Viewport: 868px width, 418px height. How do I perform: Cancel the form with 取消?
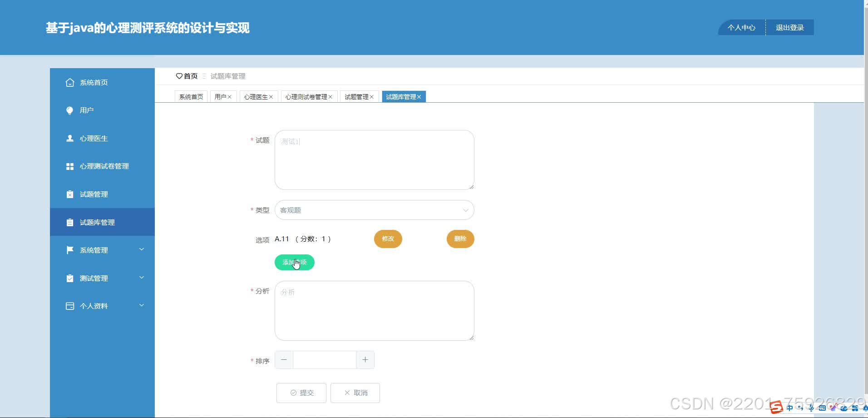click(355, 393)
